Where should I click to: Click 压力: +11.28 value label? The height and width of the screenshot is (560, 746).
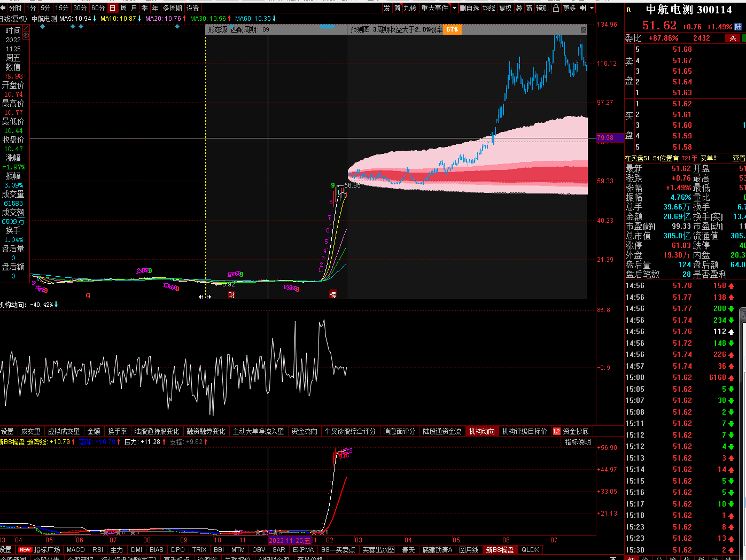[x=143, y=442]
